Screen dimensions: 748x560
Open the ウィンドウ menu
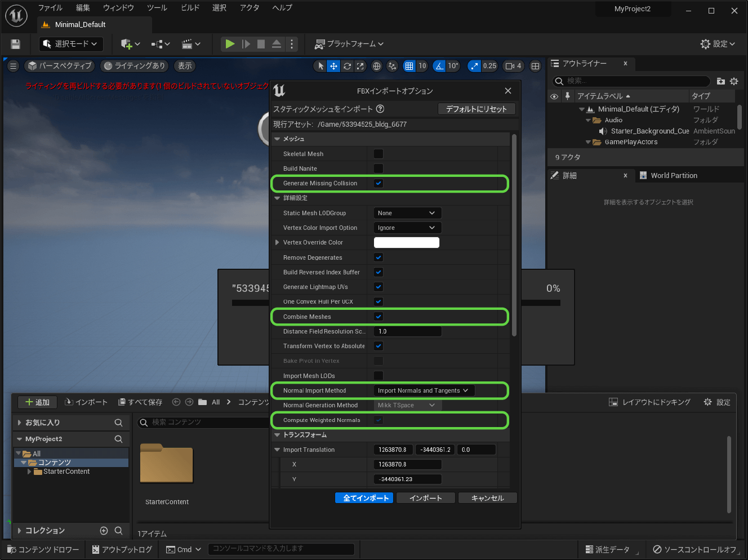pos(118,8)
